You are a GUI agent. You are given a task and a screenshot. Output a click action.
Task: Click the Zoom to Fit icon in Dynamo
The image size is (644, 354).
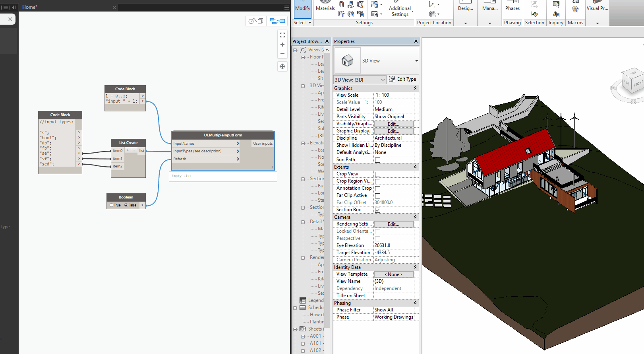coord(282,35)
